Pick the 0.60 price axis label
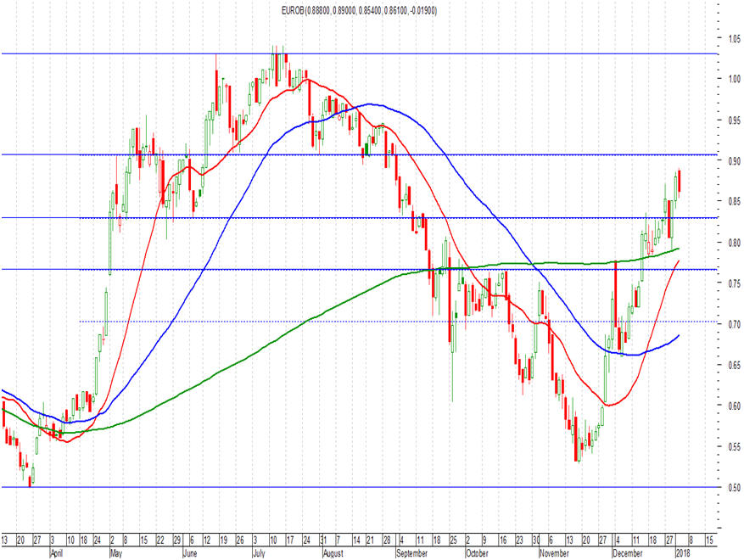The image size is (744, 560). coord(735,406)
